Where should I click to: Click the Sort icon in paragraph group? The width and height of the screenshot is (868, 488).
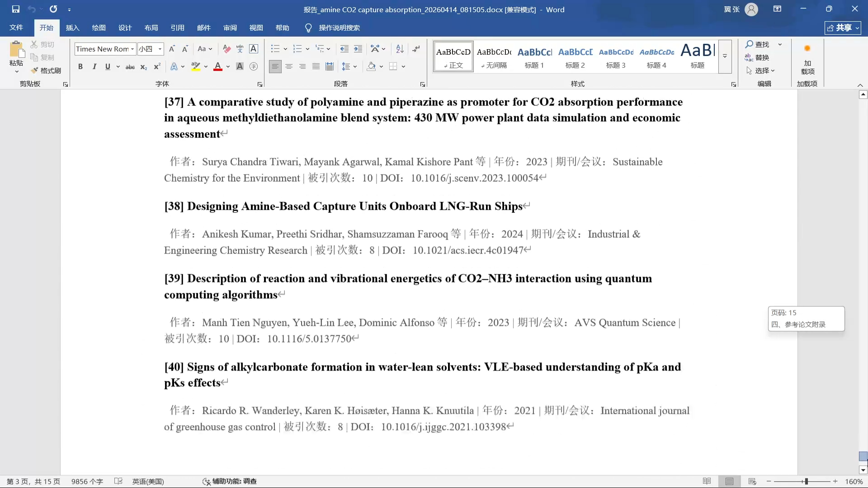(x=400, y=49)
